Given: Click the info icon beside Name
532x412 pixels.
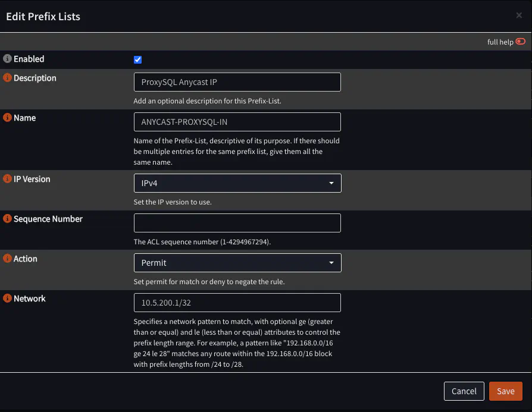Looking at the screenshot, I should [x=7, y=117].
